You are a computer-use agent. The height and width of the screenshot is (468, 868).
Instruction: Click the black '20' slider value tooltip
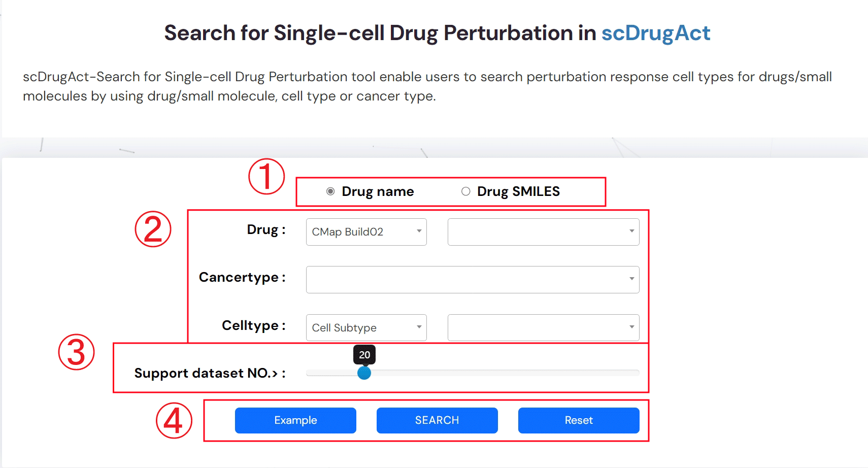(364, 355)
